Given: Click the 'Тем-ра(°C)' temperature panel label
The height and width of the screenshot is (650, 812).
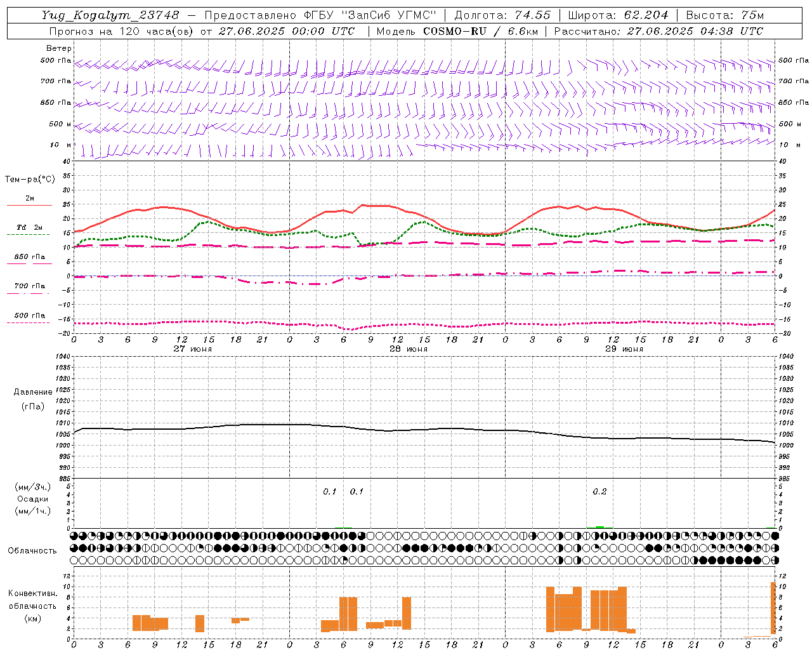Looking at the screenshot, I should point(30,180).
